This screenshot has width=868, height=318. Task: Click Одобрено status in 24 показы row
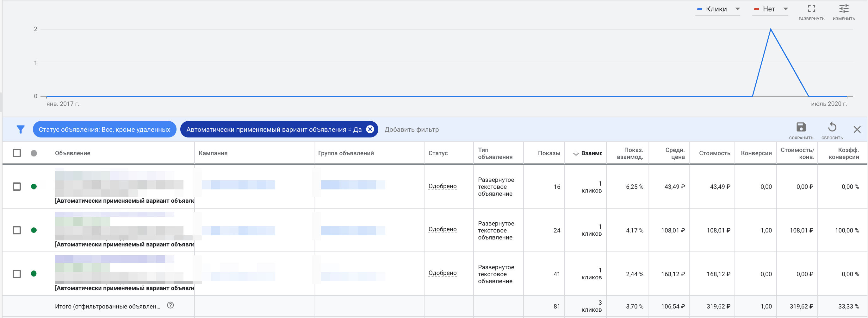click(443, 229)
